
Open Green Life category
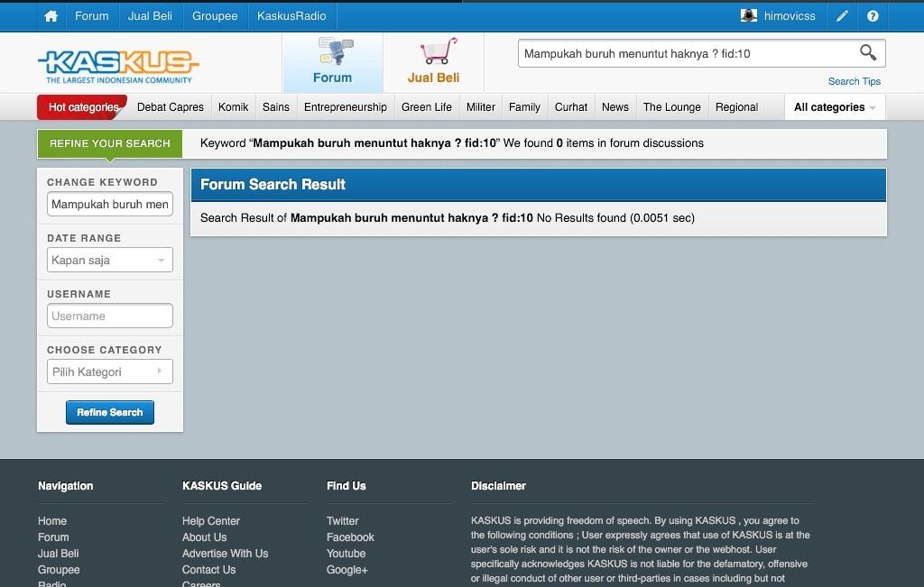(427, 107)
